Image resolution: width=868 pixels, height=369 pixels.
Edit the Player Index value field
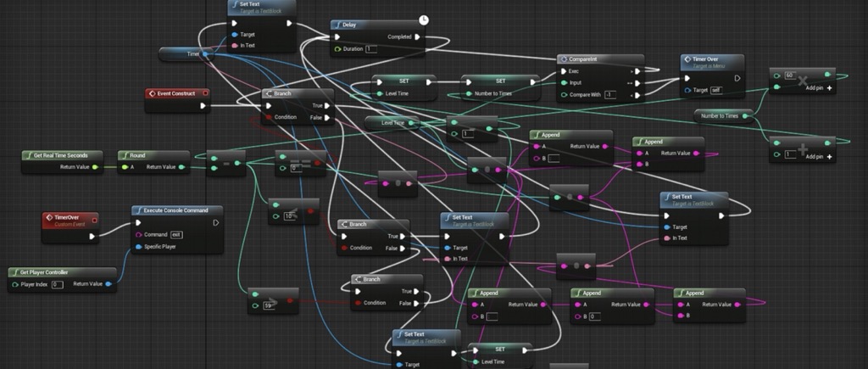(x=57, y=285)
